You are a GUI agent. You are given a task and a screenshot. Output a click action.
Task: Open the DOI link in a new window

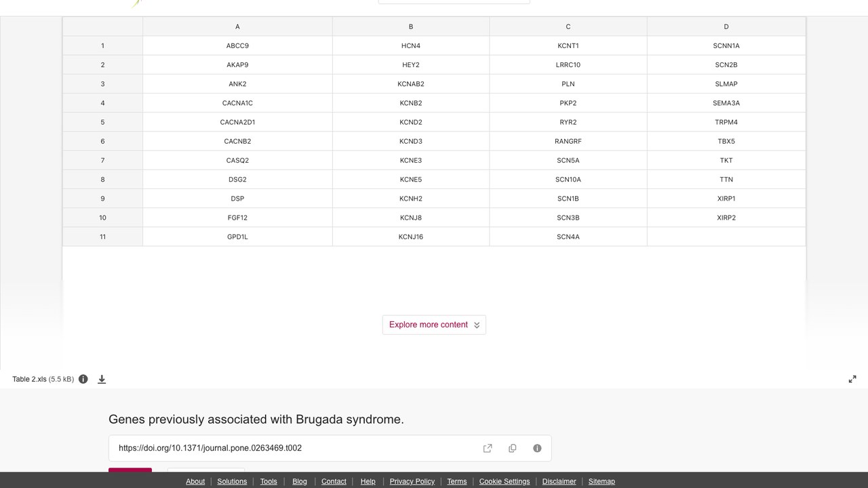[x=488, y=448]
